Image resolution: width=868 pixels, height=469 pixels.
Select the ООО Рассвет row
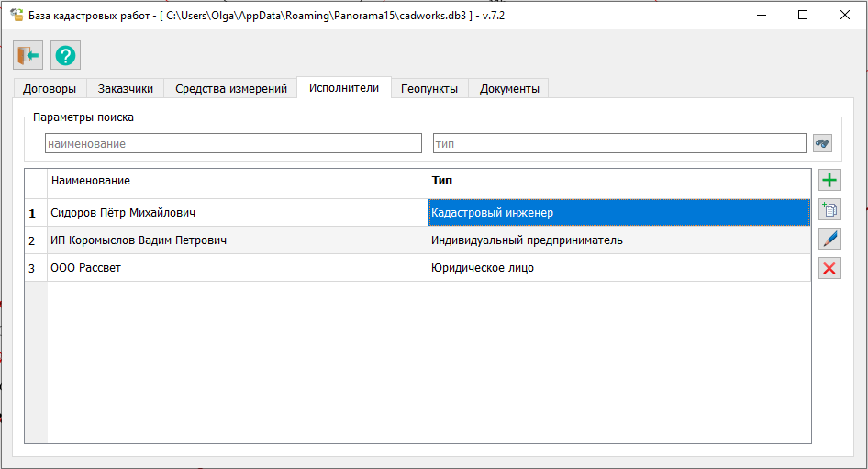pos(237,268)
